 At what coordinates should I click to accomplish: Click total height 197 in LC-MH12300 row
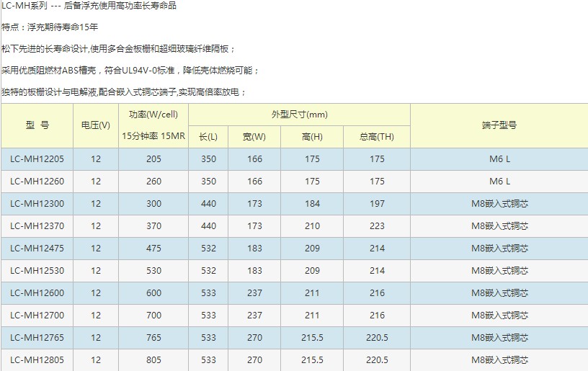coord(377,203)
